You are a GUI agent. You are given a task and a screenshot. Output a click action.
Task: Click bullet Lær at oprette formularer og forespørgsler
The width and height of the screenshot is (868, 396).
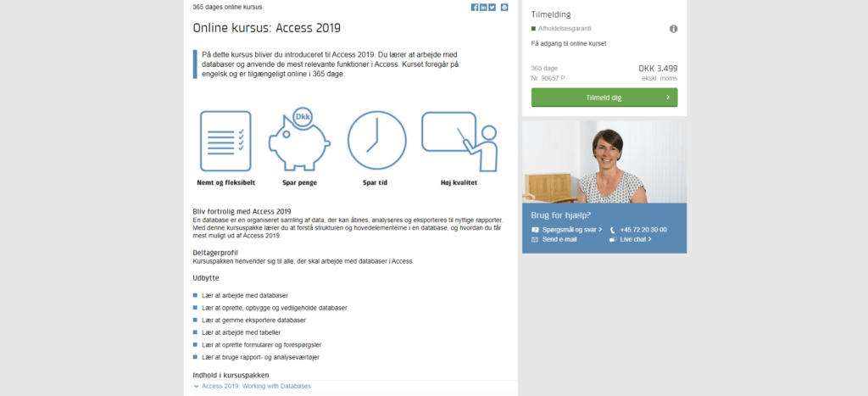[262, 345]
